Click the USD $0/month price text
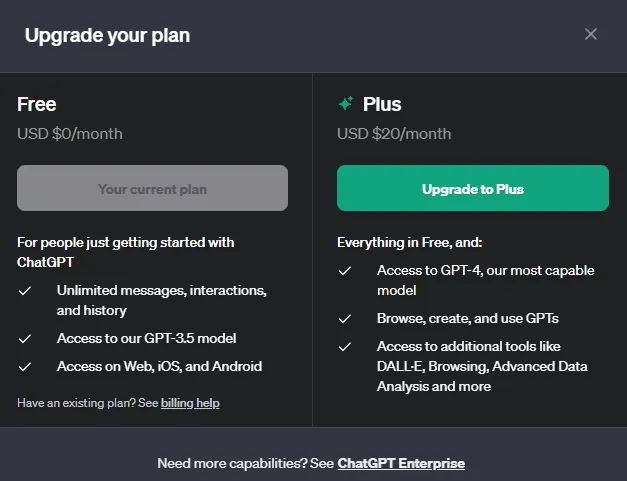Screen dimensions: 627x481 (70, 134)
